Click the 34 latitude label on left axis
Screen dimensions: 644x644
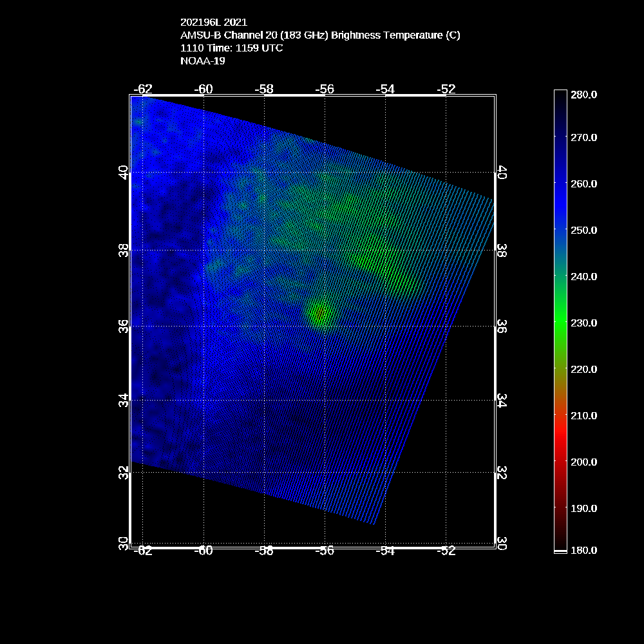(124, 400)
